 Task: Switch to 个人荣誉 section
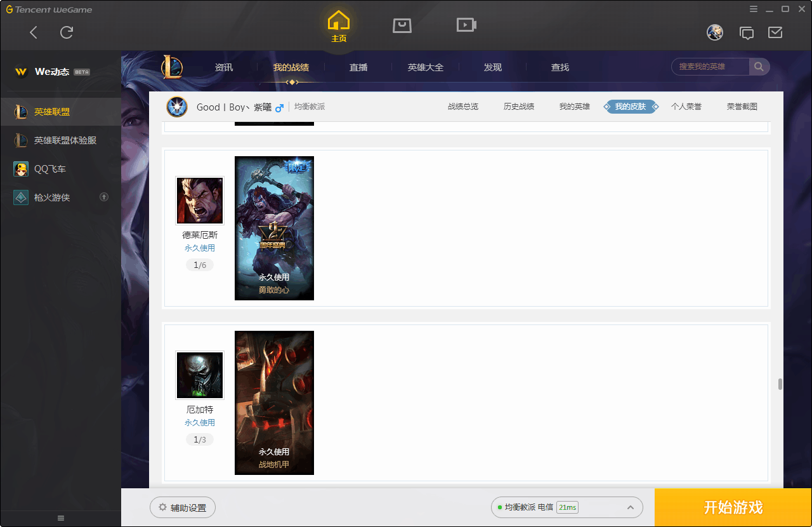point(686,107)
